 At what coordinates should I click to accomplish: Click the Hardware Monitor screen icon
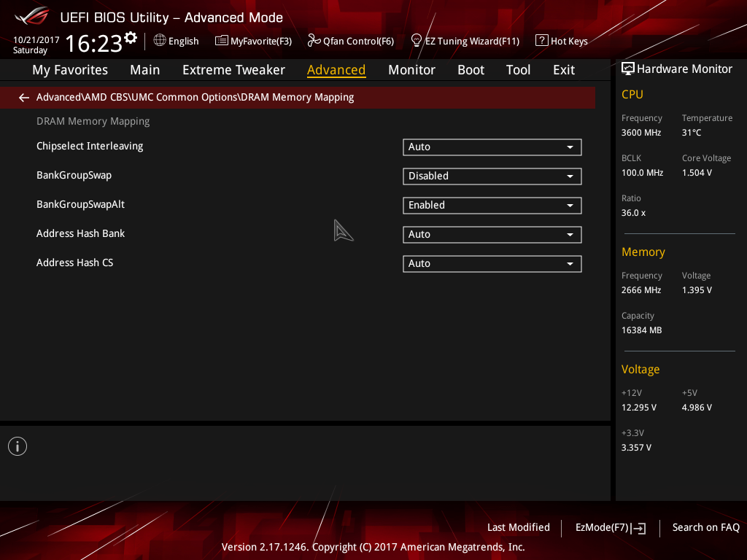[x=628, y=69]
